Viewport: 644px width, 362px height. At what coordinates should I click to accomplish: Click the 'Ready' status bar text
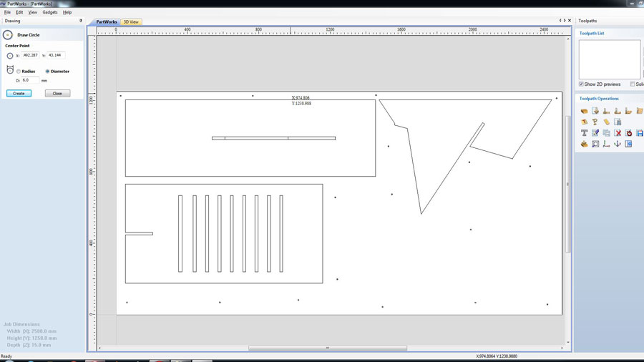pyautogui.click(x=6, y=356)
